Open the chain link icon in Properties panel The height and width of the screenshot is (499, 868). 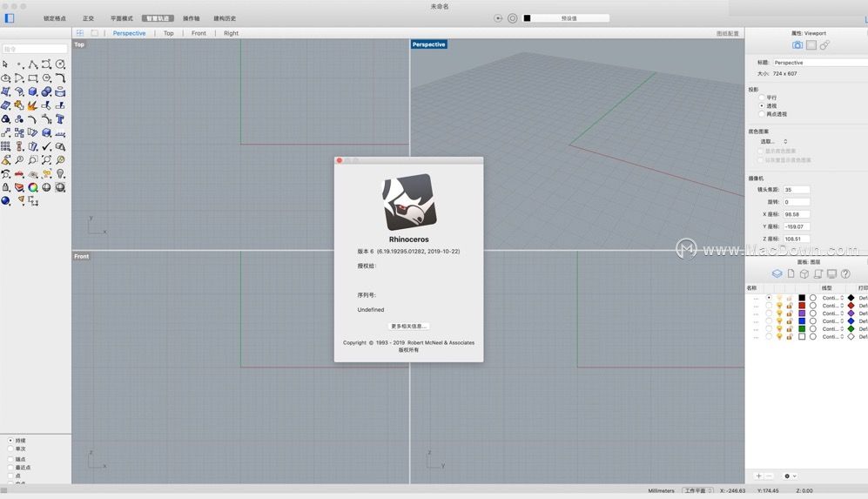(824, 45)
